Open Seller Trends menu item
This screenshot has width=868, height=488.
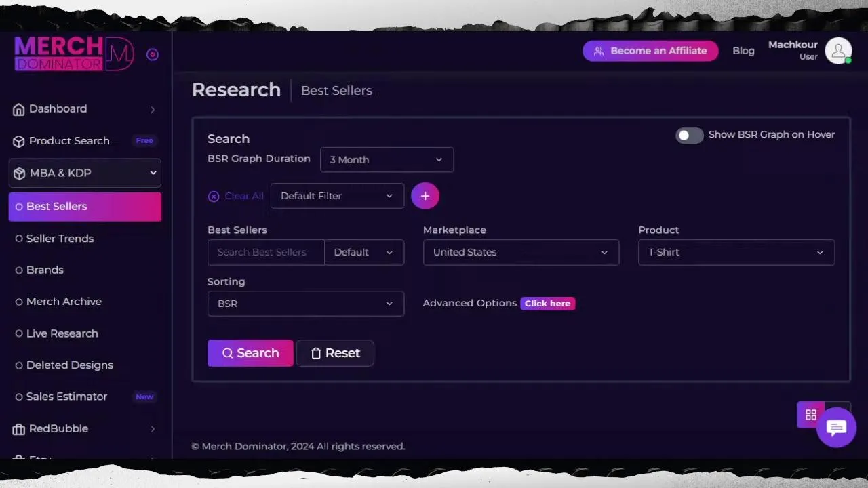pyautogui.click(x=60, y=239)
